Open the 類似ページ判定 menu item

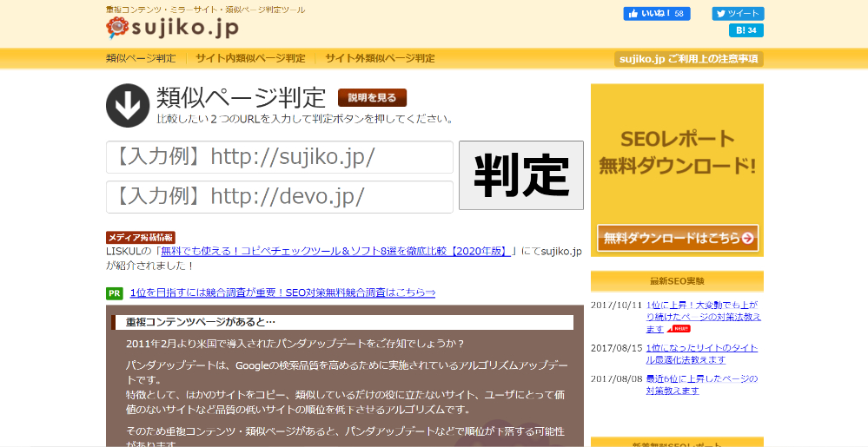click(x=141, y=58)
